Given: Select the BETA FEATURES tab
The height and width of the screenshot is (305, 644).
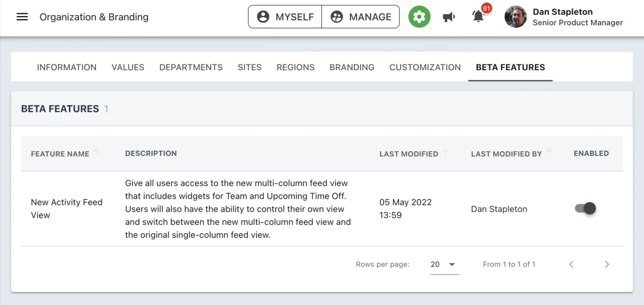Looking at the screenshot, I should click(x=510, y=67).
